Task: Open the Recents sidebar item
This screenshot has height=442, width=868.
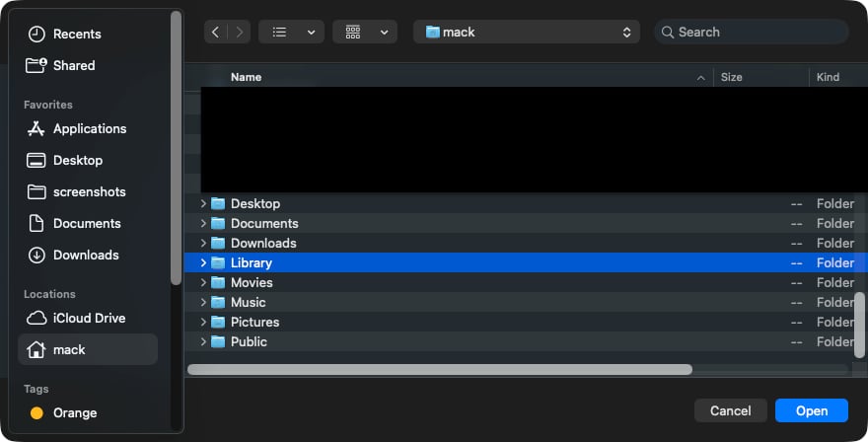Action: 76,34
